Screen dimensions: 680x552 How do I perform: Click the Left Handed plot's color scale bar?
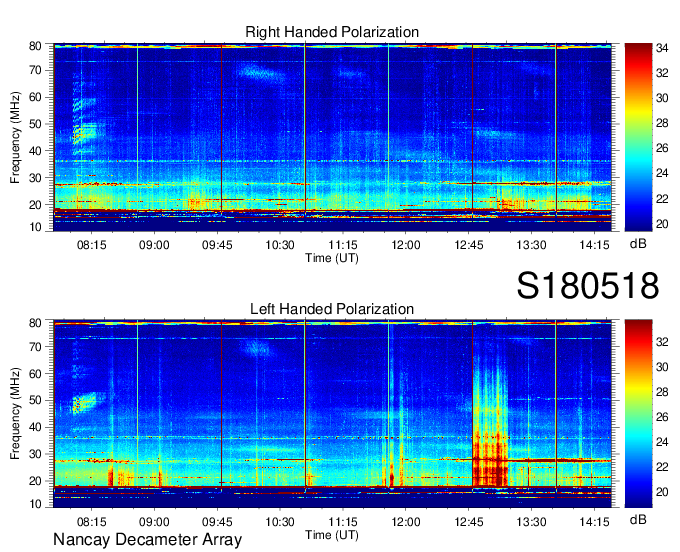point(638,413)
